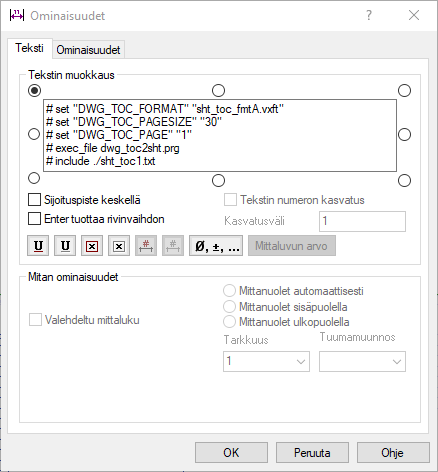Select top-center text anchor radio button

click(219, 91)
